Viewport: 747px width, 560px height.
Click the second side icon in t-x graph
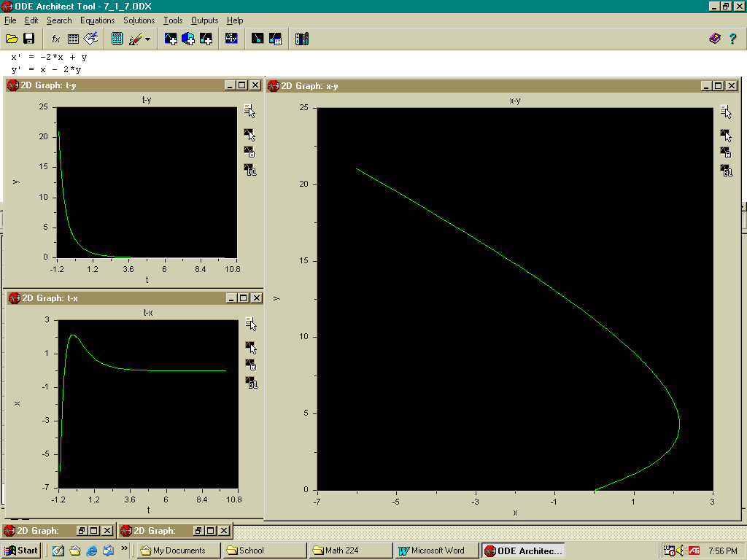pyautogui.click(x=251, y=348)
